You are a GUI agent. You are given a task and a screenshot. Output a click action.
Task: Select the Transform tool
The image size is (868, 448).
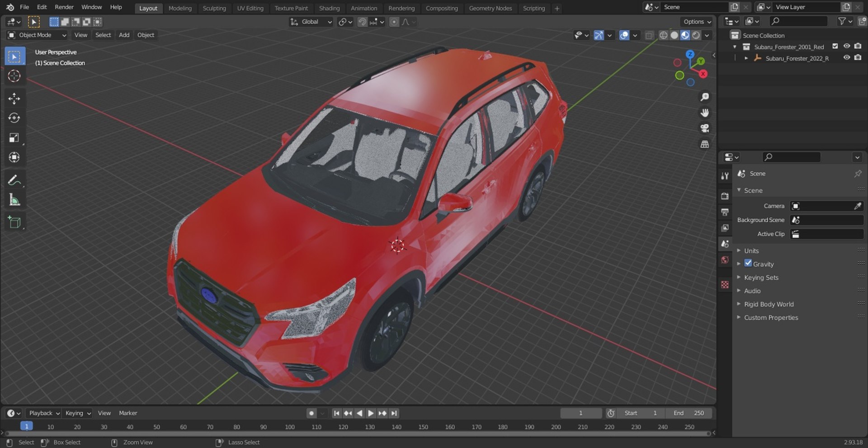tap(14, 157)
